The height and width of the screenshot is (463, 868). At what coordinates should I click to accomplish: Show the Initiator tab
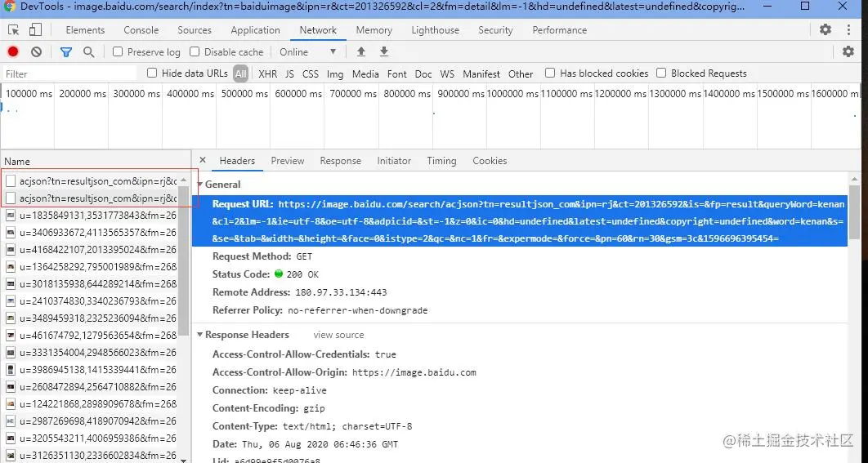tap(394, 160)
